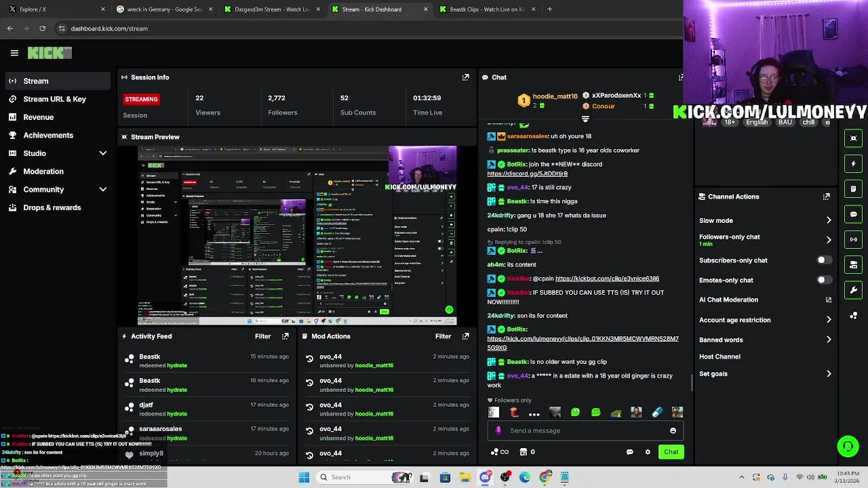868x488 pixels.
Task: Click the purple microphone in message box
Action: click(499, 430)
